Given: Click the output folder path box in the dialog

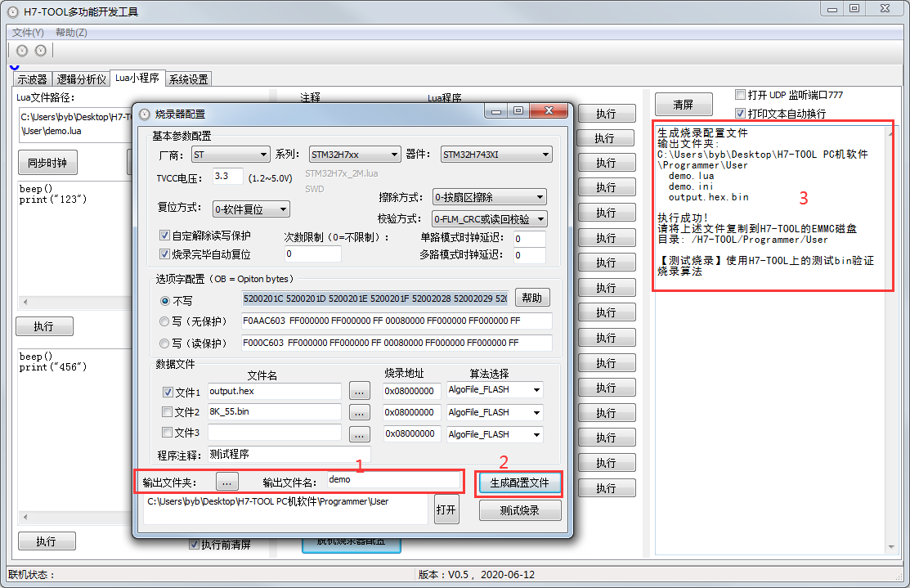Looking at the screenshot, I should click(285, 509).
